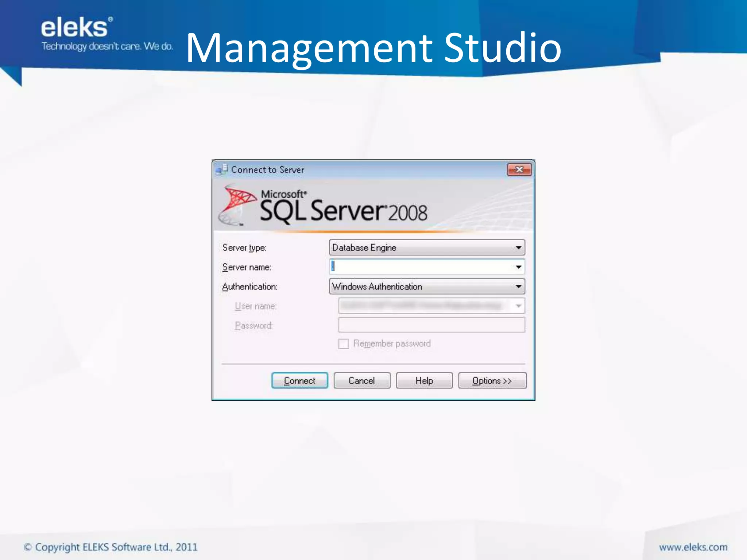Expand connection settings via Options >>
The height and width of the screenshot is (560, 747).
click(x=492, y=381)
